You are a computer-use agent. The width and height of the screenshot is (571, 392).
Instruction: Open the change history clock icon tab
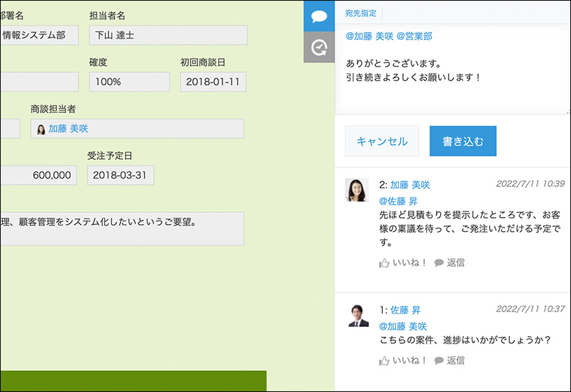(x=319, y=48)
